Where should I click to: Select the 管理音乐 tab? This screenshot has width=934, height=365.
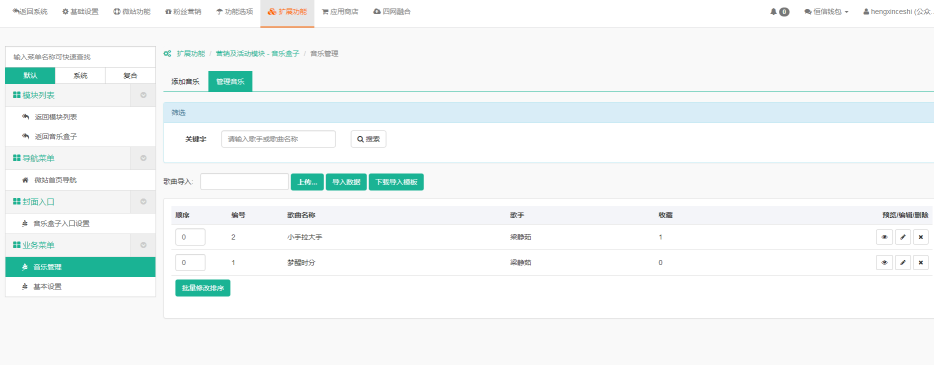[x=230, y=82]
